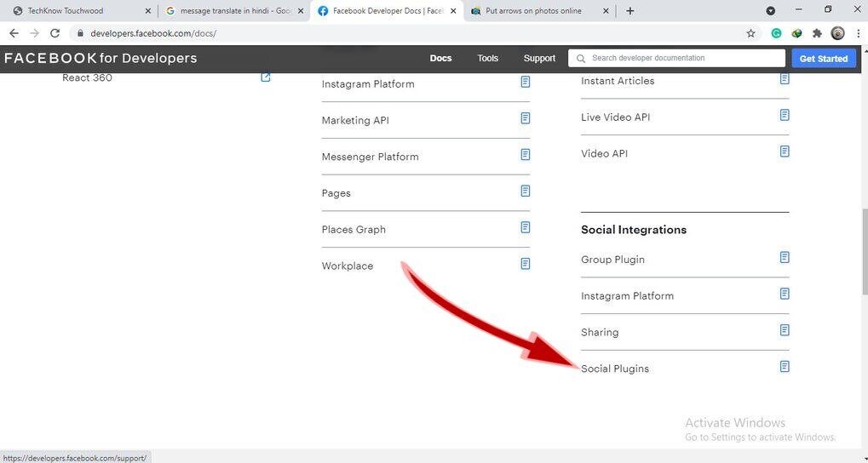Open the Extensions puzzle icon

coord(817,33)
